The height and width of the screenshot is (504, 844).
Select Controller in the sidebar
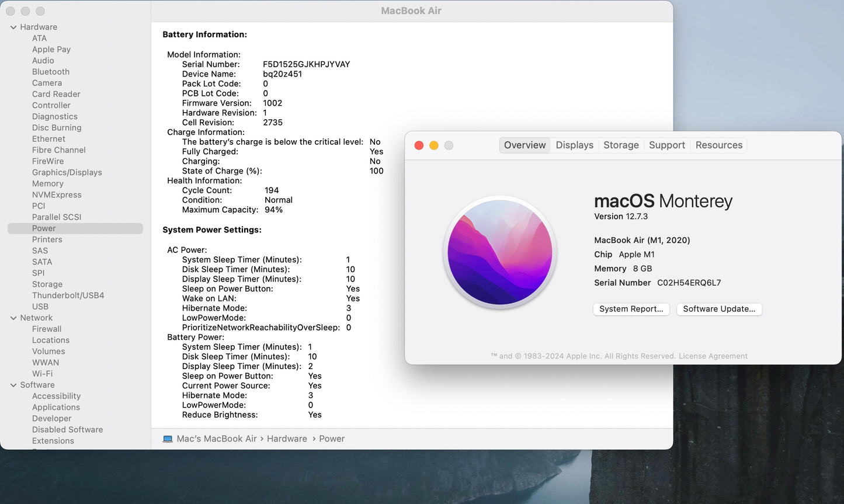51,106
